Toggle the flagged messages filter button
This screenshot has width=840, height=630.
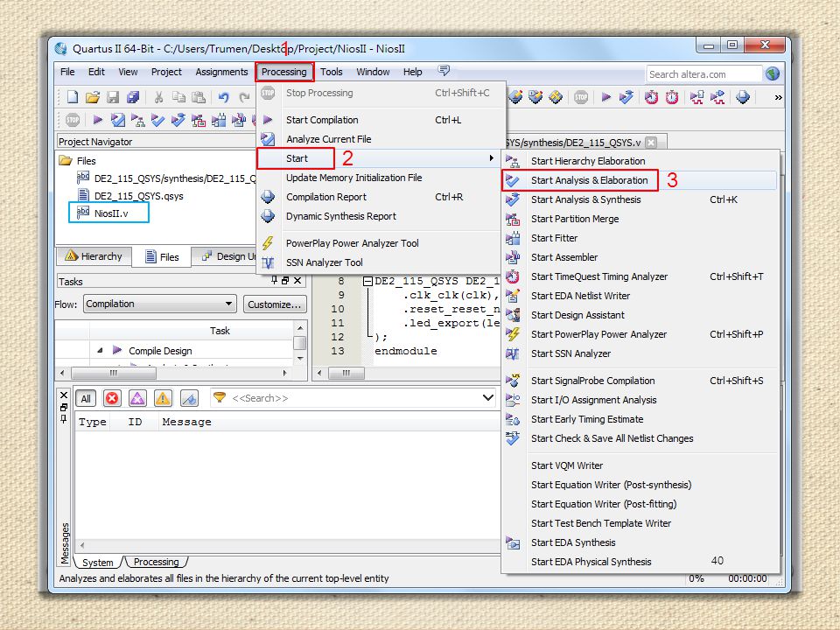pos(189,398)
